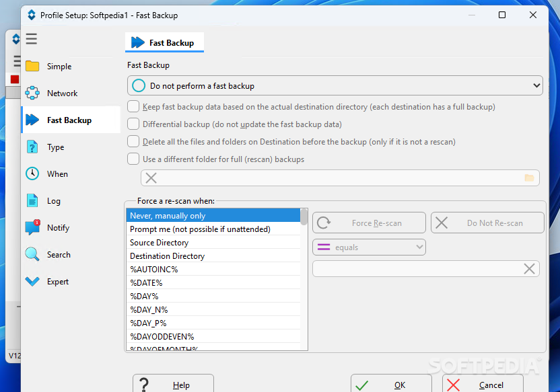The image size is (560, 392).
Task: Toggle the Differential backup checkbox
Action: 133,124
